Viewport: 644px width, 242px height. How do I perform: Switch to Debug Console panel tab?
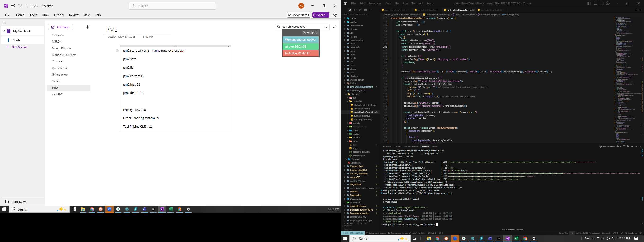(411, 147)
